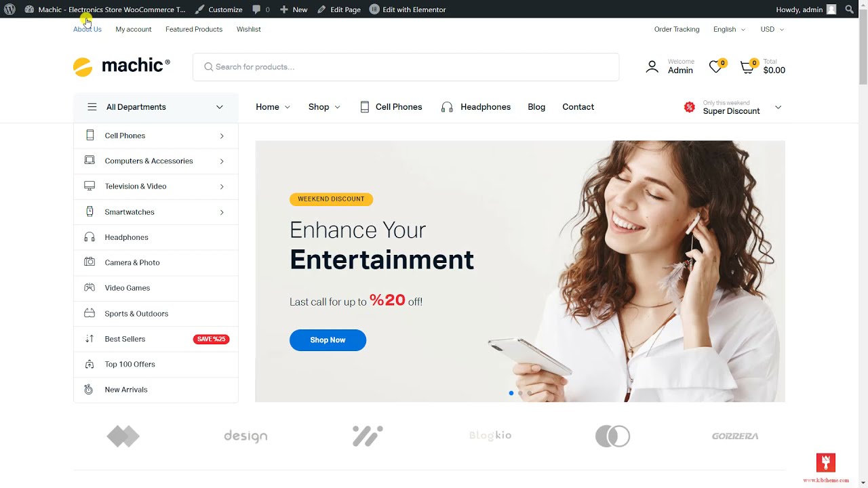Click the Shop Now button
Viewport: 868px width, 488px height.
(x=328, y=340)
